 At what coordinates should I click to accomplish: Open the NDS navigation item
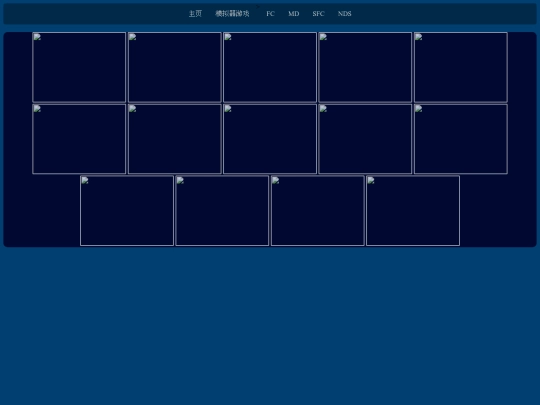345,14
